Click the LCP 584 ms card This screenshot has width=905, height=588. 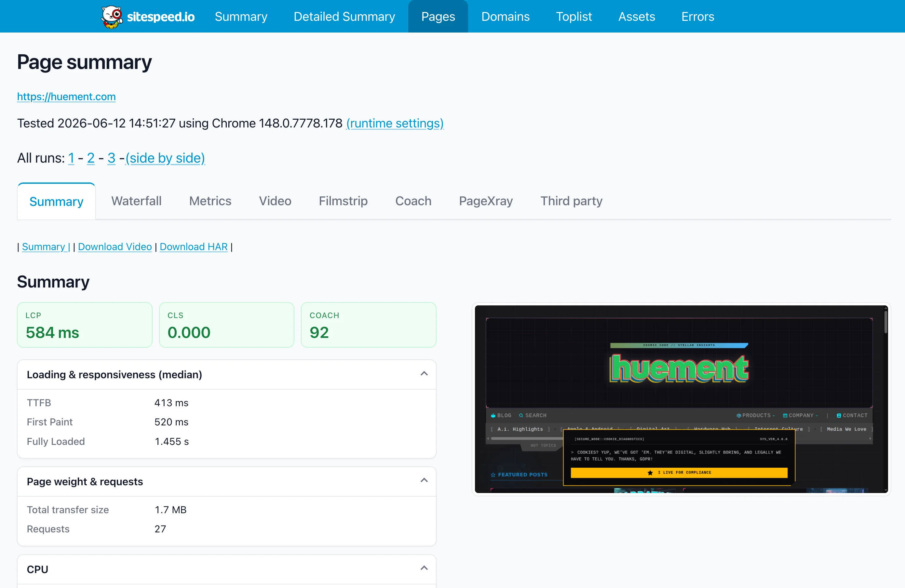(x=85, y=325)
